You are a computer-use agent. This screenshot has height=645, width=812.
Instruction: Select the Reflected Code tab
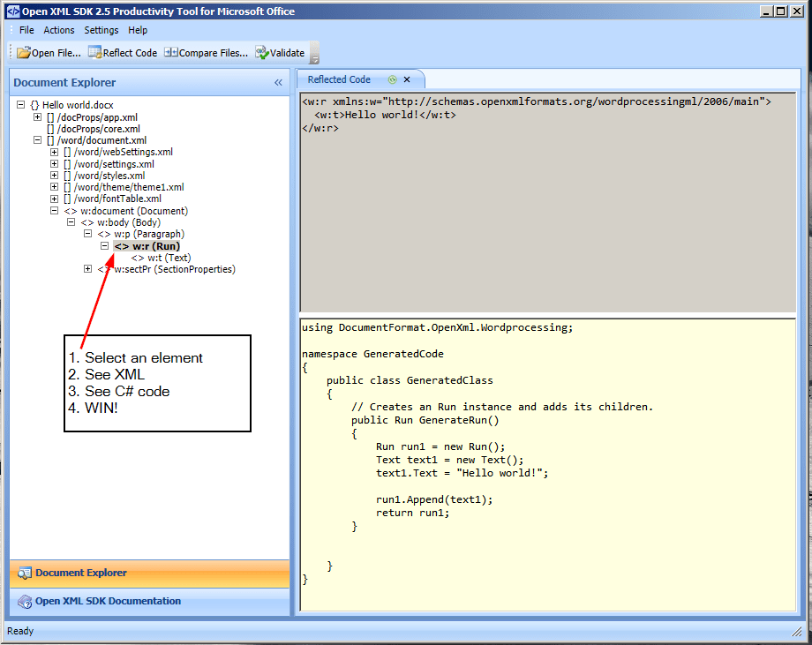[340, 79]
